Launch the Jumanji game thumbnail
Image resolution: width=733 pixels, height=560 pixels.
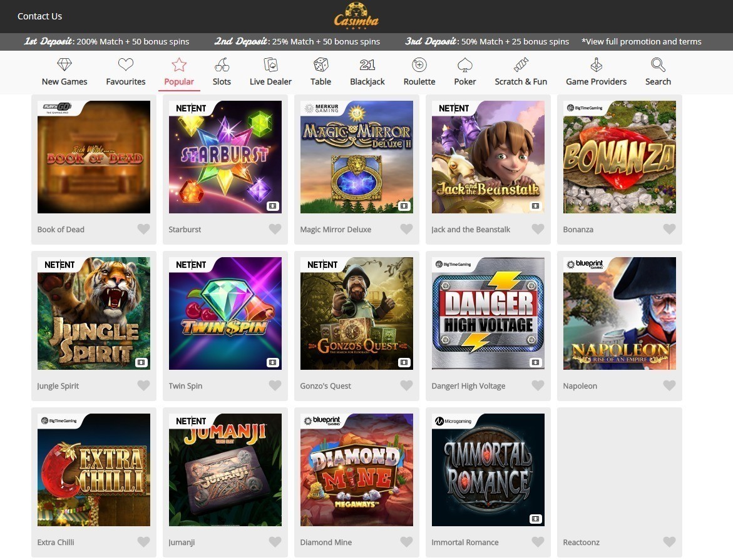pos(225,470)
